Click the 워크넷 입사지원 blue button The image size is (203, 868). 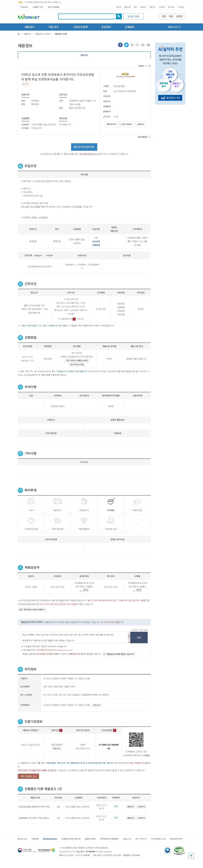tap(84, 147)
